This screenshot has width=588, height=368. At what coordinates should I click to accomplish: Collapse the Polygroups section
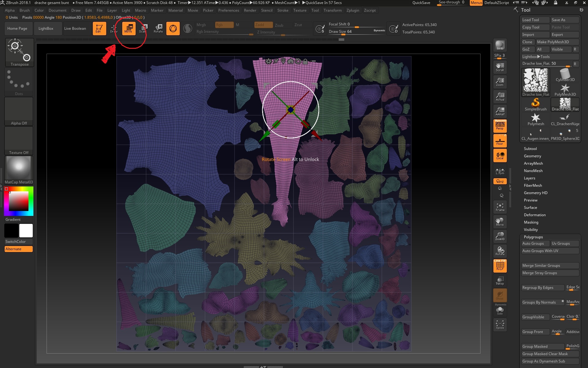(x=533, y=237)
